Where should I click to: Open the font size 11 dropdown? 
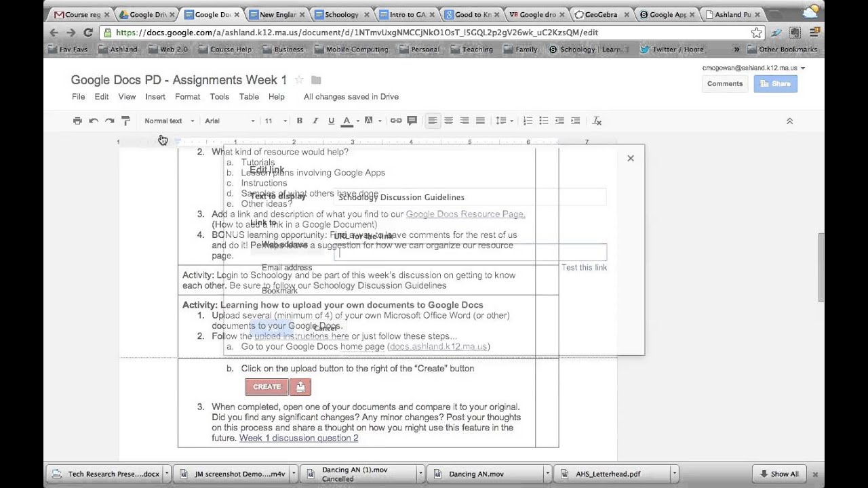click(275, 121)
